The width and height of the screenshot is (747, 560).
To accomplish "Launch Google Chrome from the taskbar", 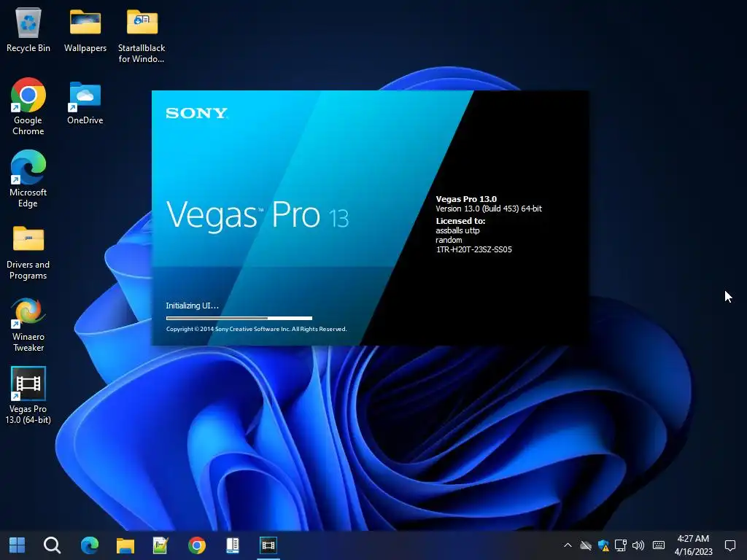I will coord(197,545).
